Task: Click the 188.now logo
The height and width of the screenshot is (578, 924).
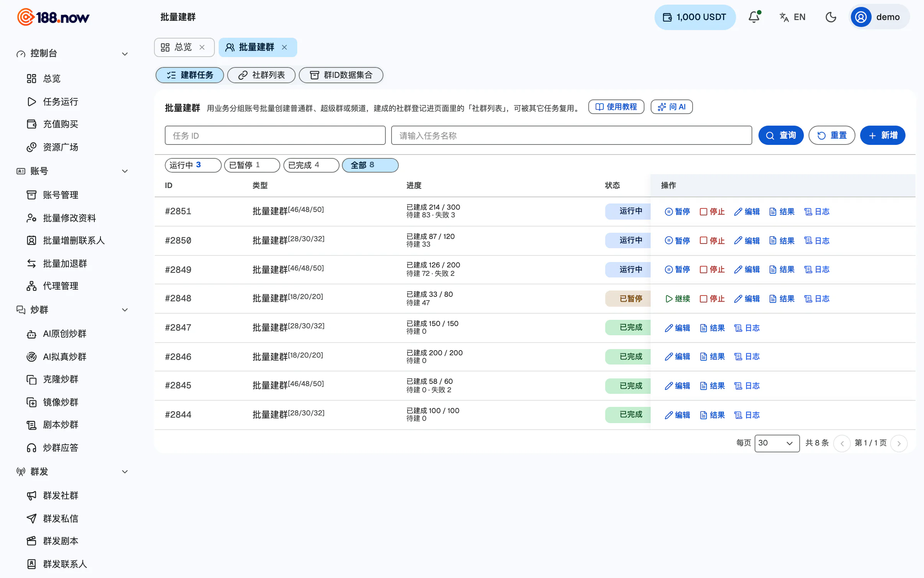Action: (53, 17)
